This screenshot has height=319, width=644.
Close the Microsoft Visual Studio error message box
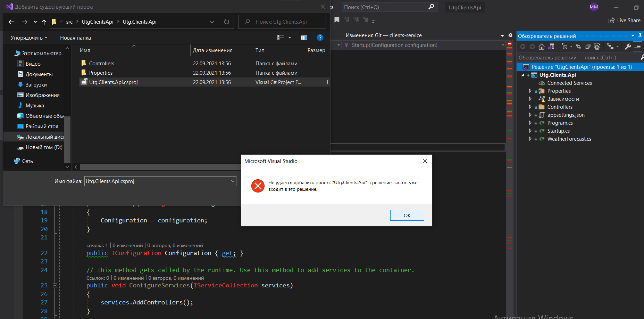425,161
